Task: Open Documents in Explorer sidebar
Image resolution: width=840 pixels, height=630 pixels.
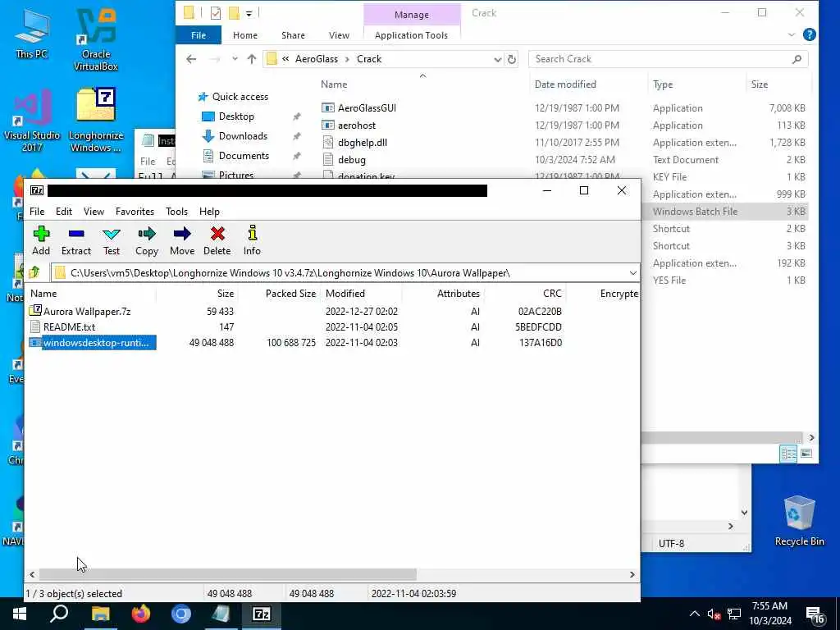Action: tap(235, 156)
